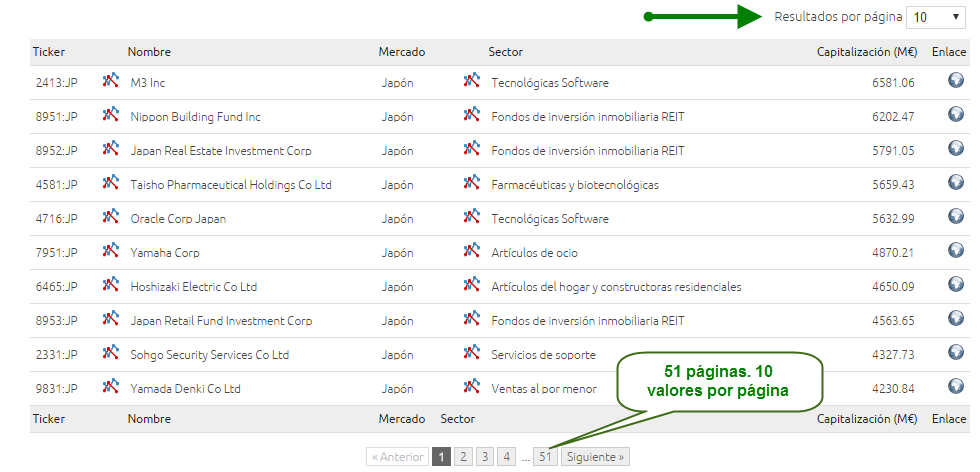Click Taisho Pharmaceutical Holdings Co Ltd name
This screenshot has width=980, height=472.
[x=231, y=185]
